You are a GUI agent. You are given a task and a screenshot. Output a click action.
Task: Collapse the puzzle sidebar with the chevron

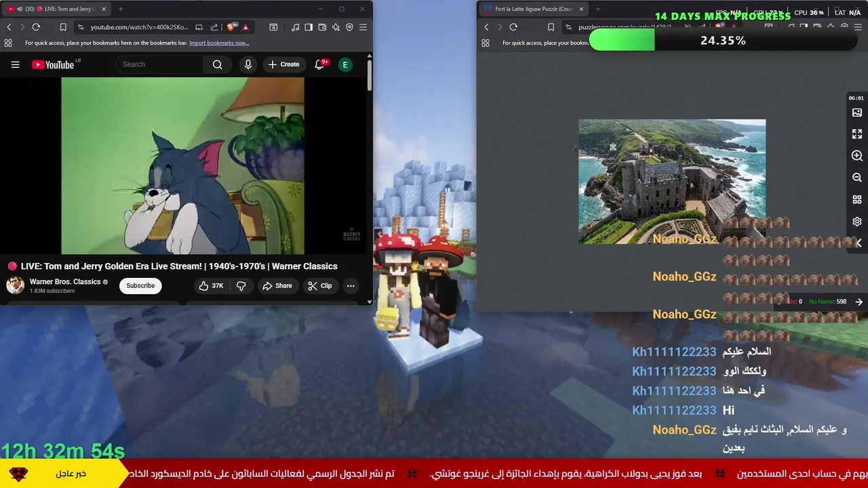click(859, 243)
